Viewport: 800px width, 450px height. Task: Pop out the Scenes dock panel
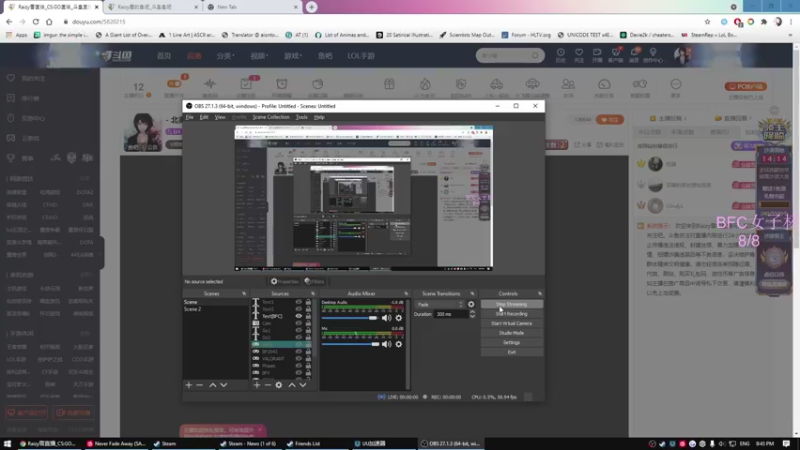[x=244, y=294]
